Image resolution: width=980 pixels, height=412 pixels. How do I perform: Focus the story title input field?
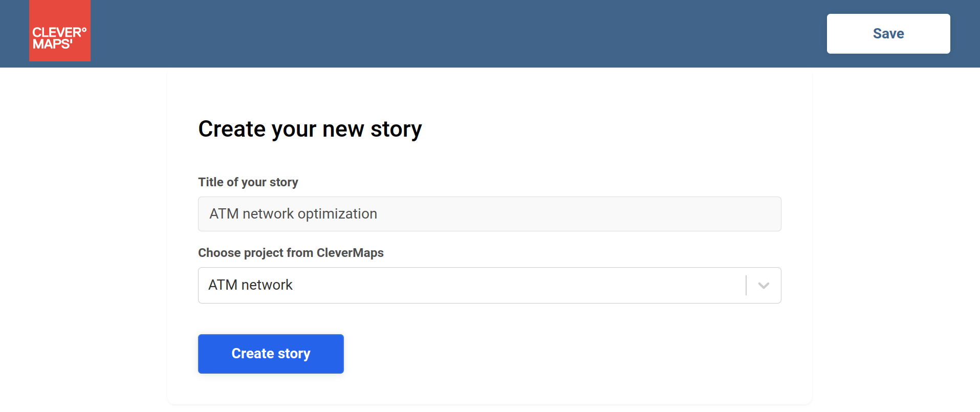point(489,214)
